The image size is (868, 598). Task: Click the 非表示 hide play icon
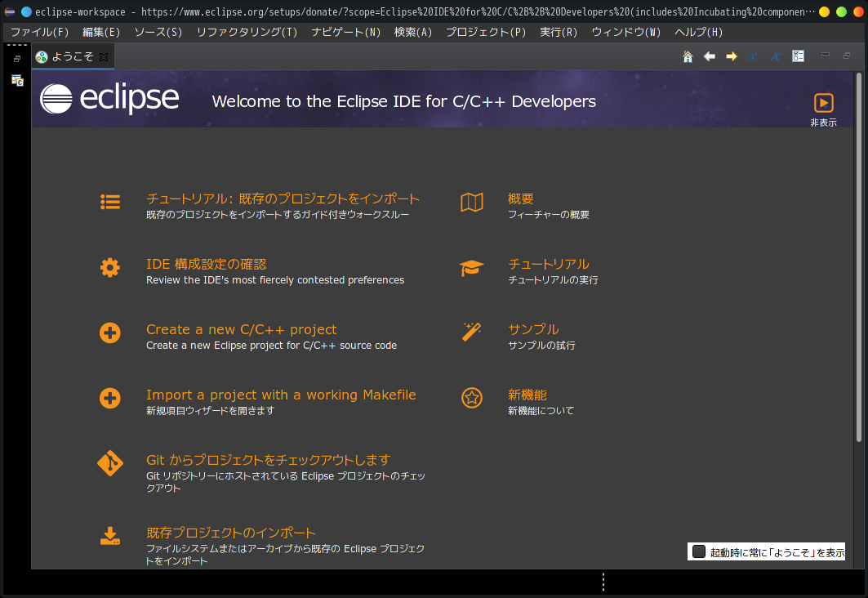tap(823, 103)
